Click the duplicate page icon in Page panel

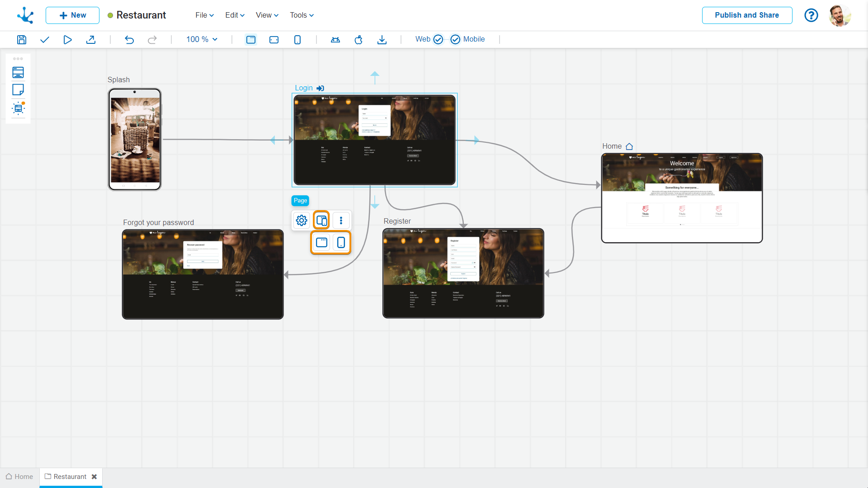pos(321,221)
